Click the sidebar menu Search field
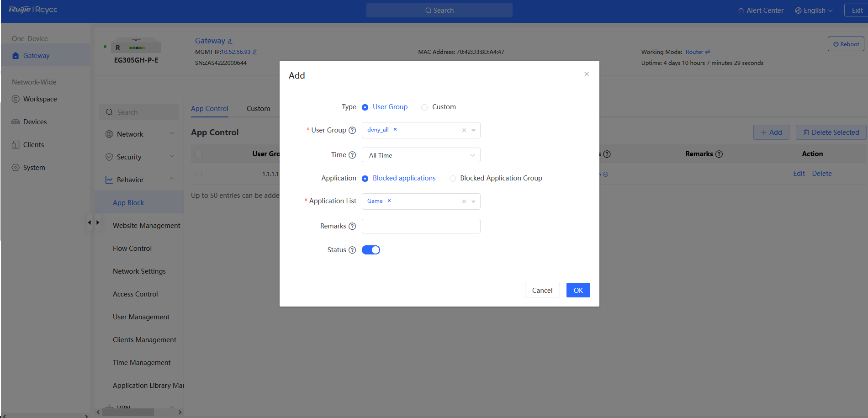 coord(139,112)
